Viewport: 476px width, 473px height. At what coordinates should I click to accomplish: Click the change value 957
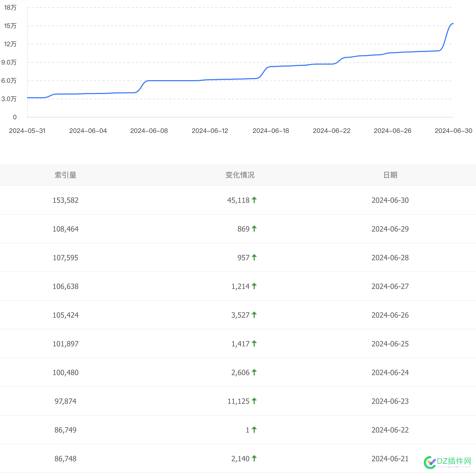point(243,258)
